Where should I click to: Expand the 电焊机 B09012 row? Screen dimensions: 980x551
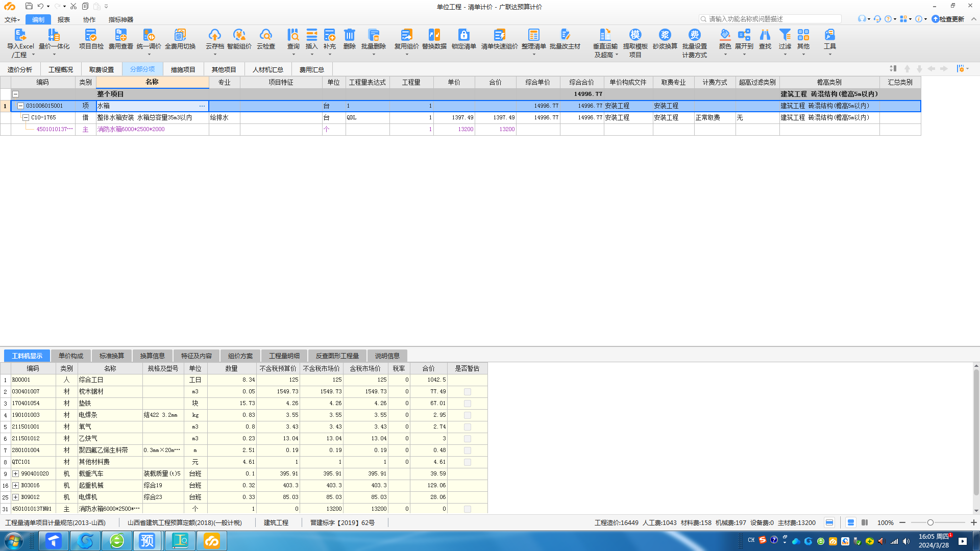pyautogui.click(x=15, y=497)
